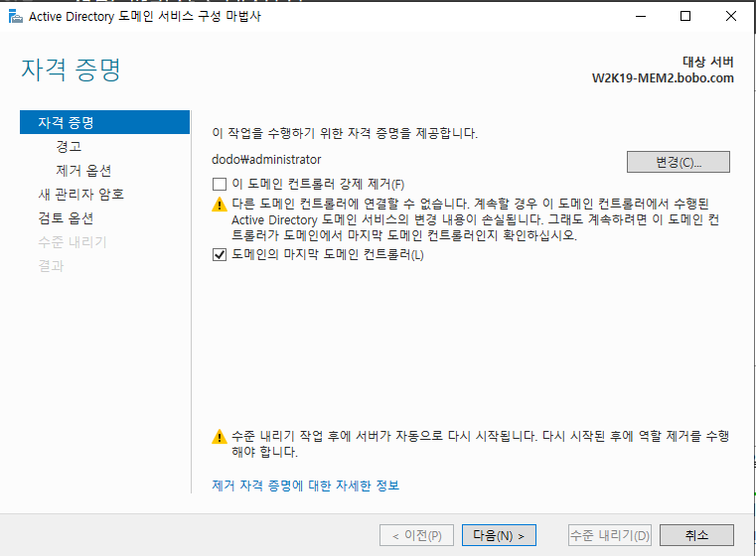
Task: Close the AD configuration wizard window
Action: (730, 16)
